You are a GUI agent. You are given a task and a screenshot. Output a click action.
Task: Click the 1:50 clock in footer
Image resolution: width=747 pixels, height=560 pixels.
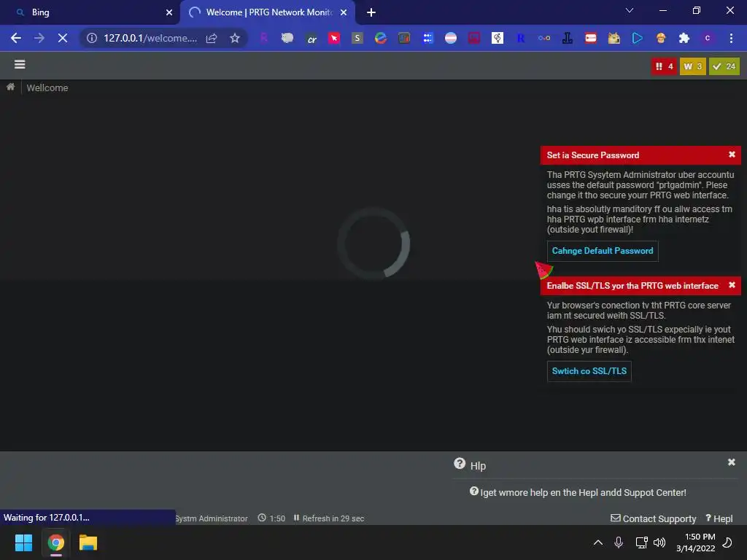pos(271,518)
